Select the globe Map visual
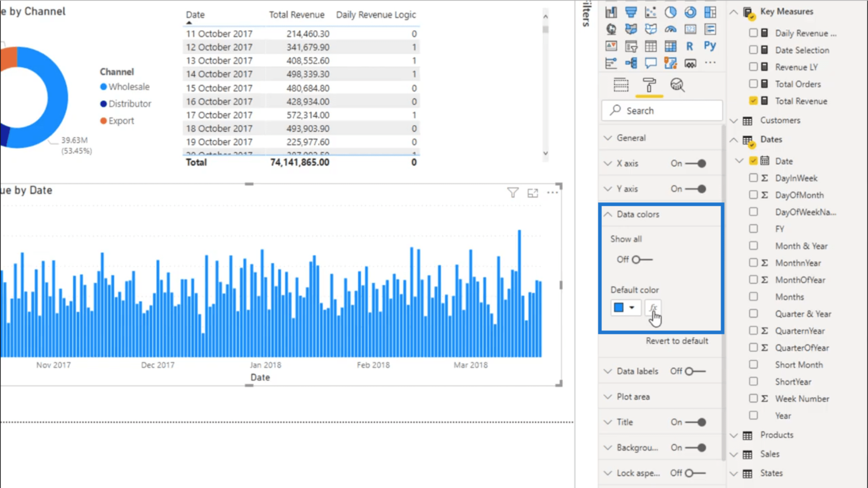868x488 pixels. click(x=611, y=29)
